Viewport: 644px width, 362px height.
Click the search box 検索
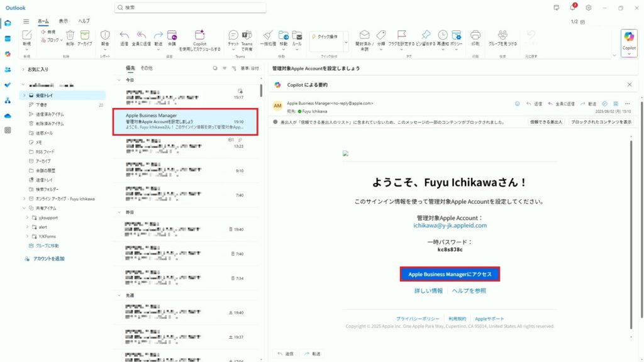[x=190, y=8]
